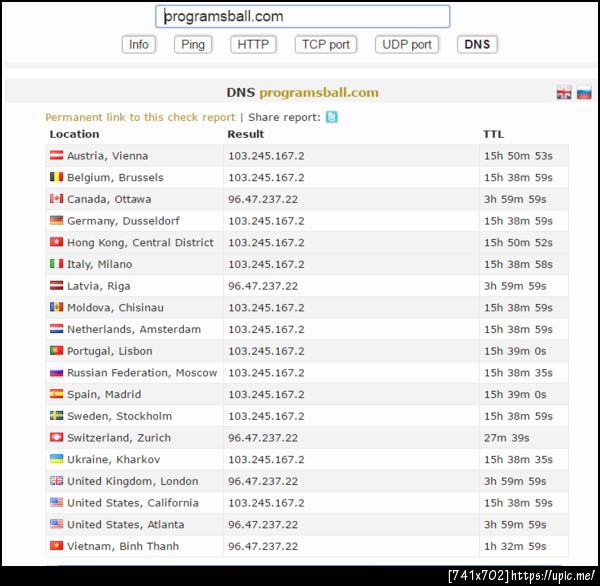Click the Belgium flag icon
The width and height of the screenshot is (600, 586).
[57, 177]
